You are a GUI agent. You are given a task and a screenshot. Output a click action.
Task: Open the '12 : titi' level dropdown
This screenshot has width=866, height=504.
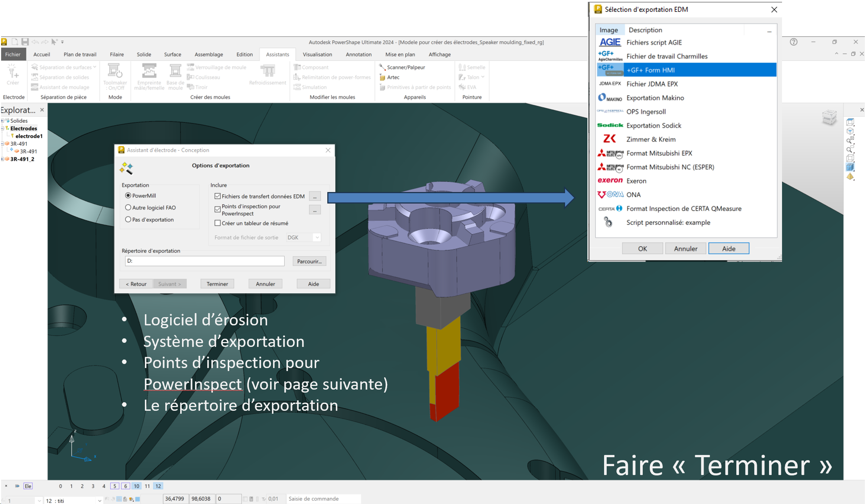tap(99, 501)
